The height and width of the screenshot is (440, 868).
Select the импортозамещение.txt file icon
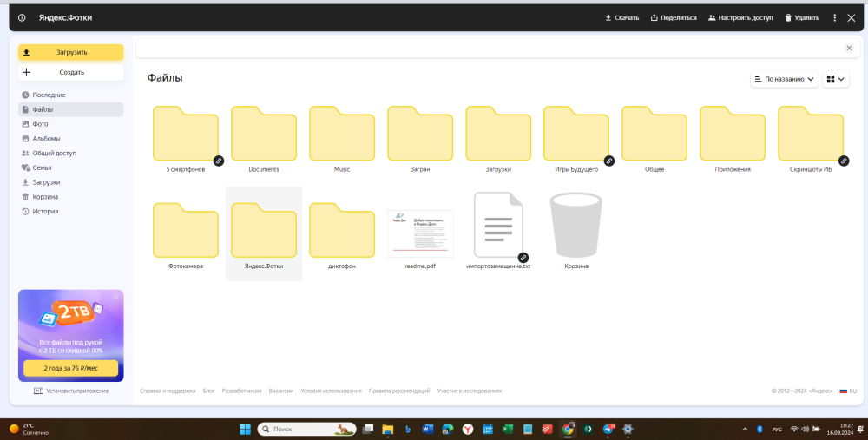coord(498,225)
